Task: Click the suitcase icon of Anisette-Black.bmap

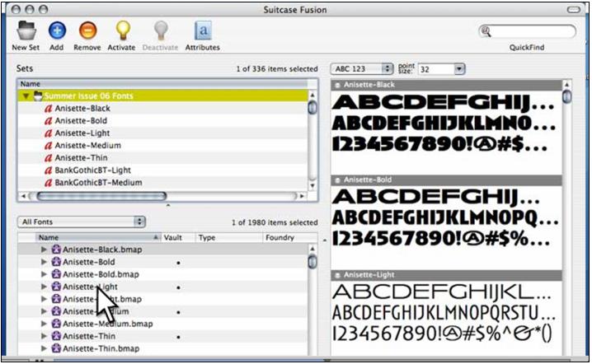Action: (x=56, y=250)
